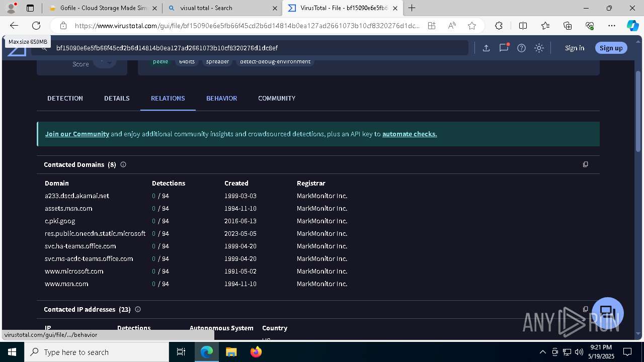Switch to visual total Search browser tab
The width and height of the screenshot is (644, 362).
223,8
